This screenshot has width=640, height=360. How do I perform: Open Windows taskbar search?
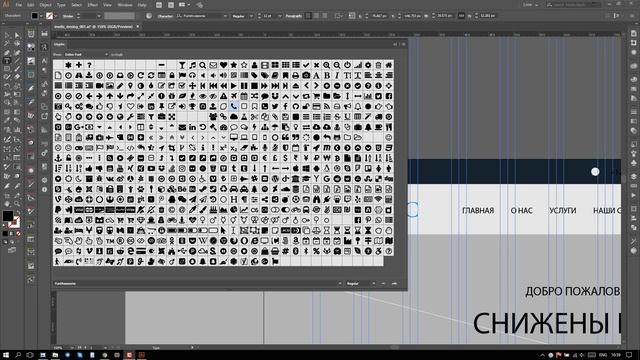[18, 355]
